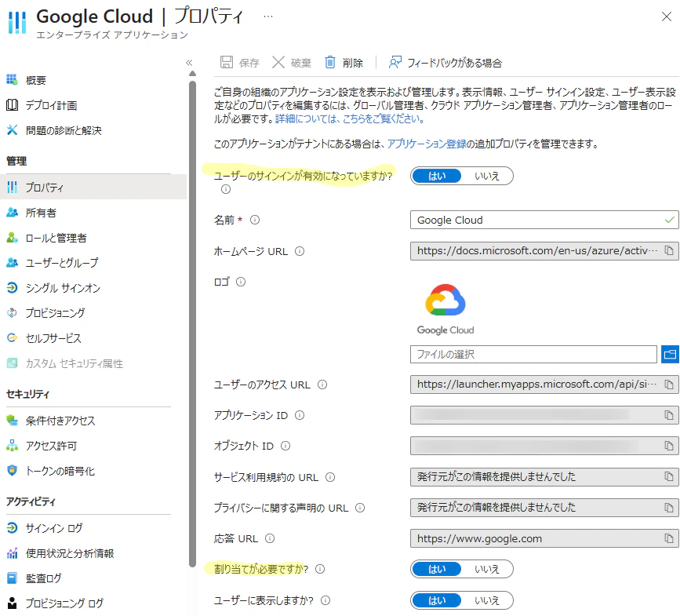This screenshot has width=680, height=616.
Task: Click the info icon next to プライバシーに関する声明の URL
Action: point(360,508)
